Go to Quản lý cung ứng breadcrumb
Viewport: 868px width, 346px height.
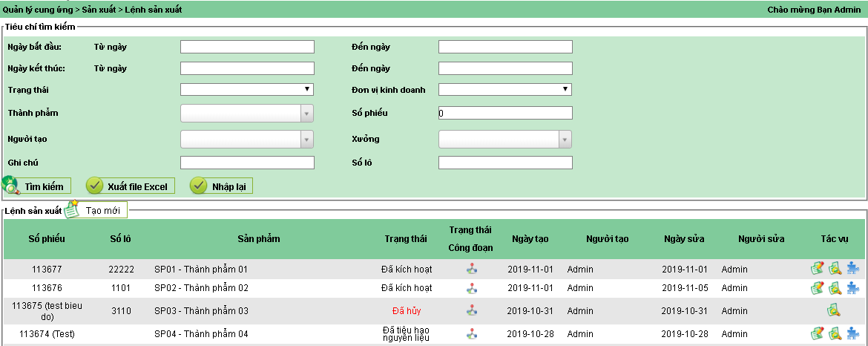pos(38,10)
